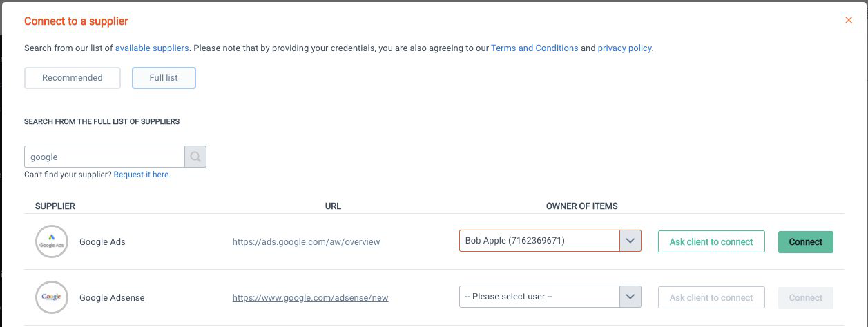This screenshot has height=327, width=868.
Task: Switch to the Full list tab
Action: pos(164,78)
